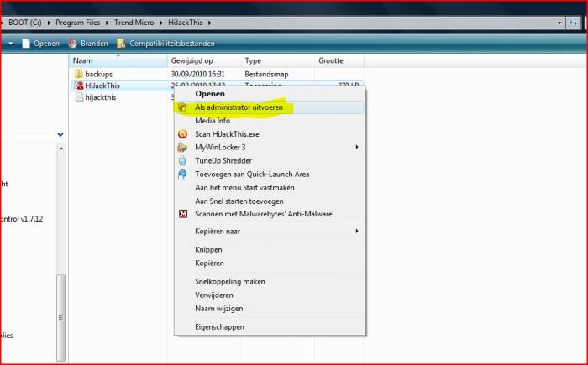Click the navigation pane scrollbar thumb
The height and width of the screenshot is (365, 588).
tap(60, 317)
